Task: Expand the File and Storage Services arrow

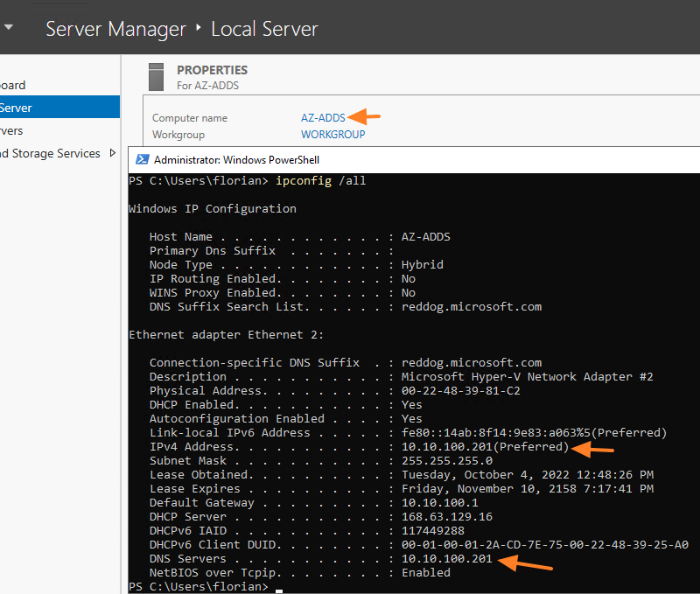Action: tap(112, 153)
